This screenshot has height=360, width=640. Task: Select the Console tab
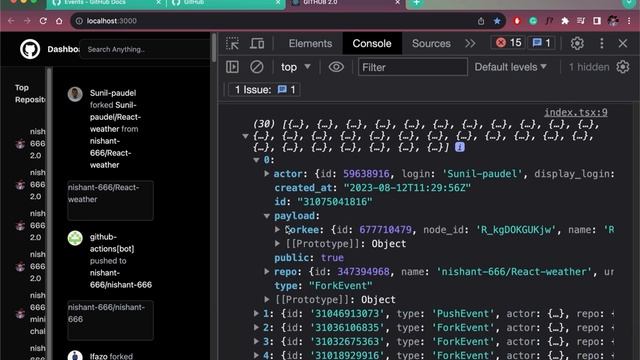click(x=372, y=43)
